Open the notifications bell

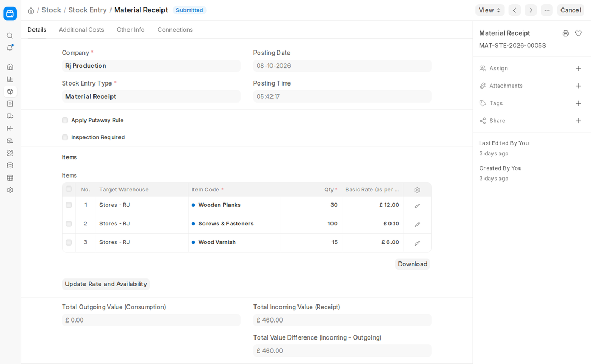click(x=10, y=48)
